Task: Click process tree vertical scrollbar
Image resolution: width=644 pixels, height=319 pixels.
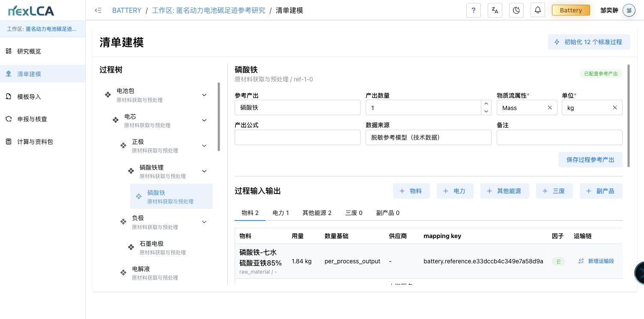Action: pos(219,116)
